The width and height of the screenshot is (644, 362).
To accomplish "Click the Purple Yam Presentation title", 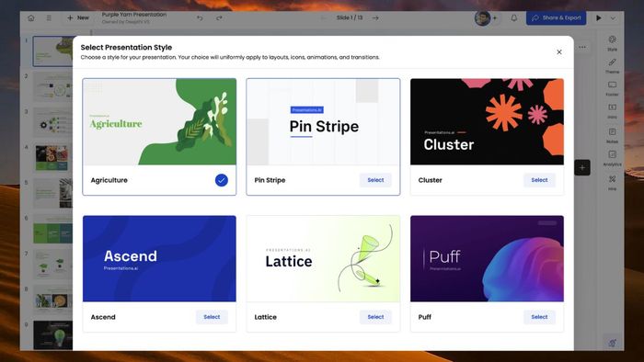I will coord(134,15).
